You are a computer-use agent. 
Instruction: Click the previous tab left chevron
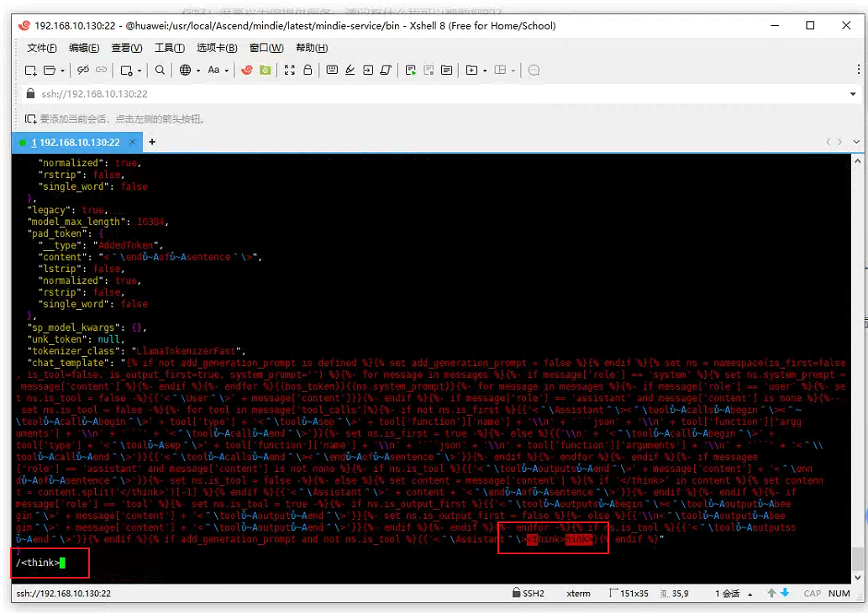click(829, 142)
